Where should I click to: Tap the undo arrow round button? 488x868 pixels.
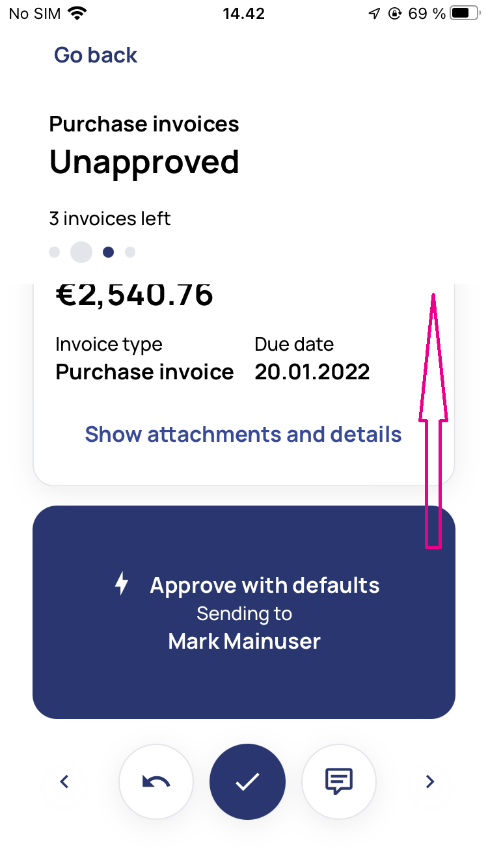click(156, 781)
